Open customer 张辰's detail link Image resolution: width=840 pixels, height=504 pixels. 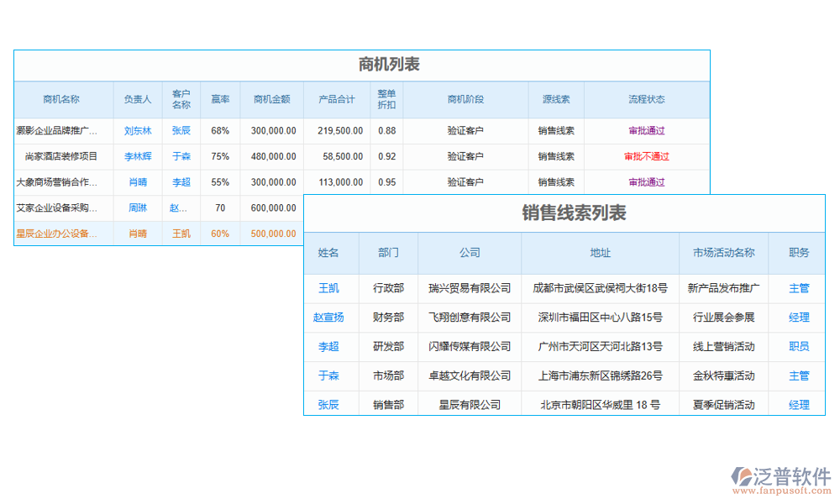[181, 130]
